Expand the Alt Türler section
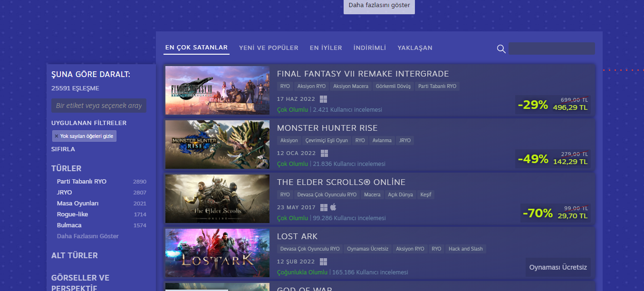This screenshot has width=644, height=291. (x=75, y=255)
